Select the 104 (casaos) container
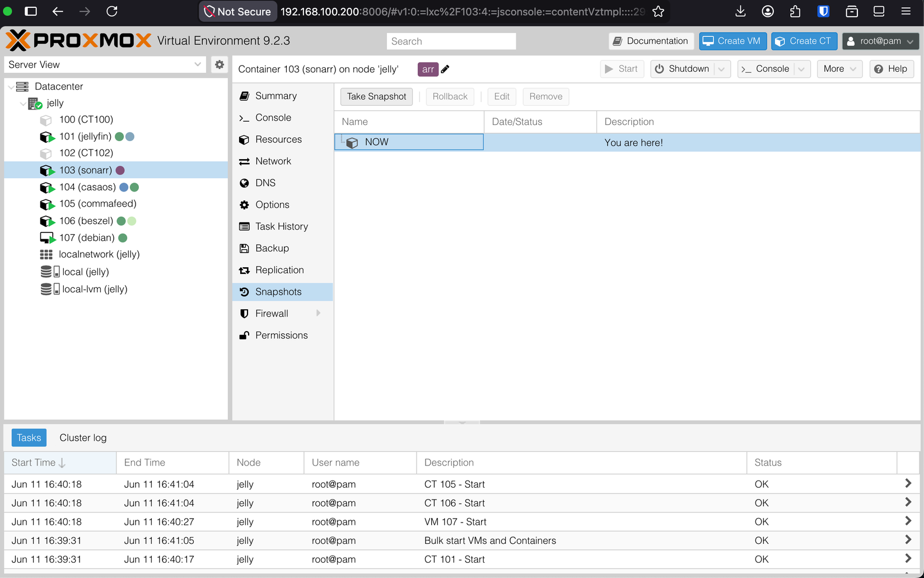924x578 pixels. click(116, 187)
